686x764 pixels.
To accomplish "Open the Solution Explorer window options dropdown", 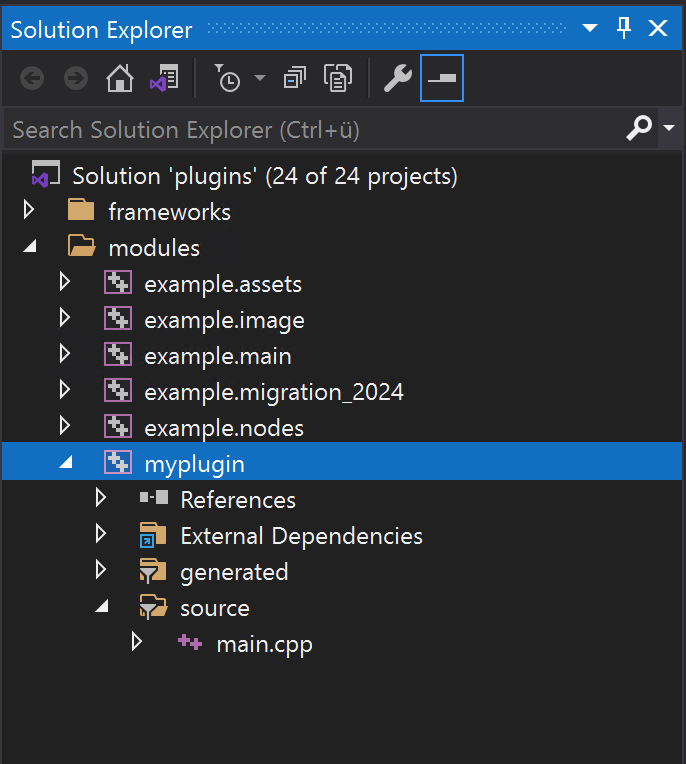I will coord(590,29).
